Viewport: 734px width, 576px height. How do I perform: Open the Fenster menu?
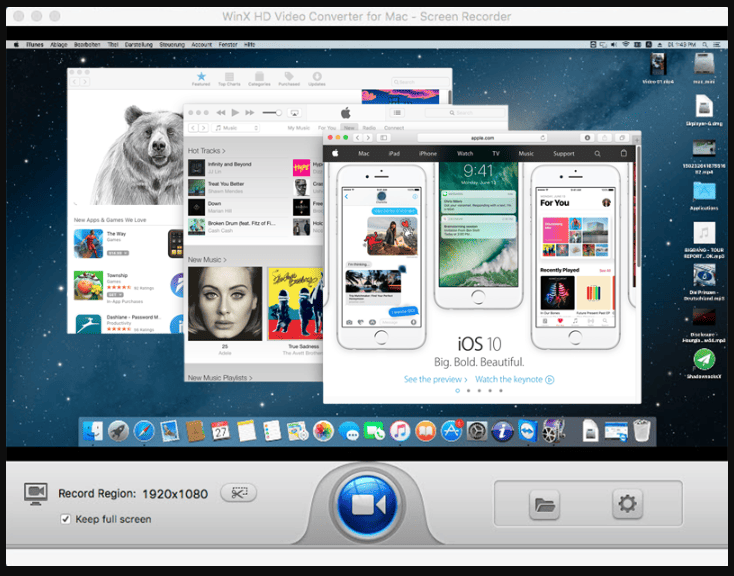coord(228,44)
